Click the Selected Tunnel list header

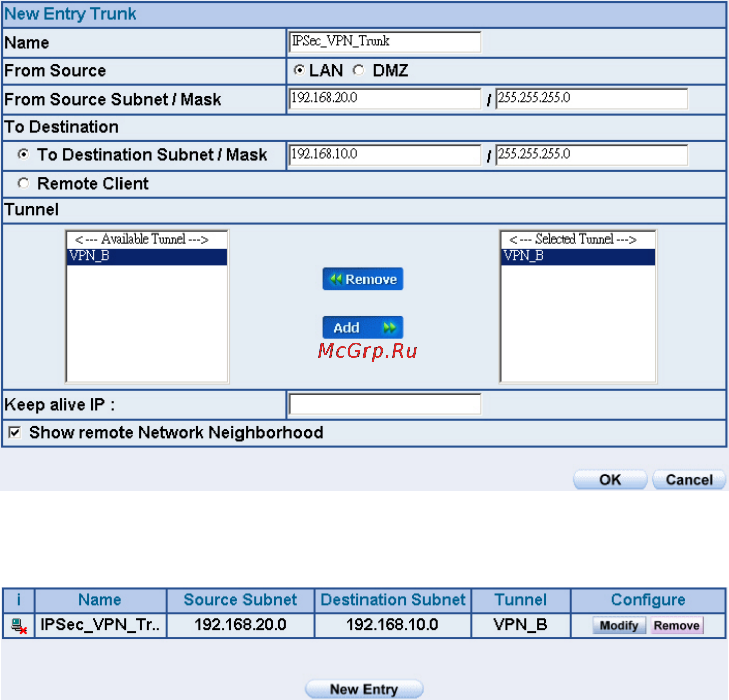coord(578,240)
